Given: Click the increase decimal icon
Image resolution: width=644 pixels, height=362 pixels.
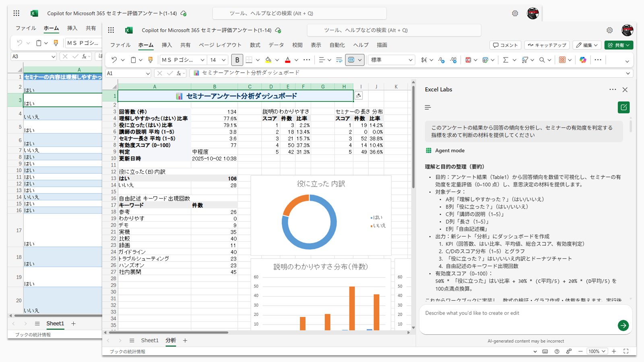Looking at the screenshot, I should pos(442,60).
